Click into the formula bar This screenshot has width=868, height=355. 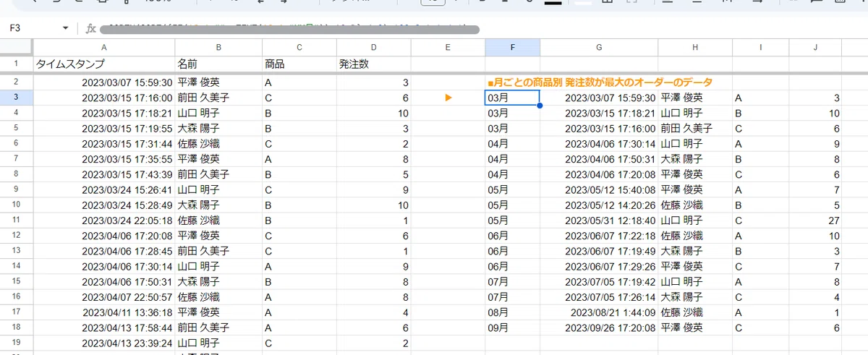click(477, 29)
